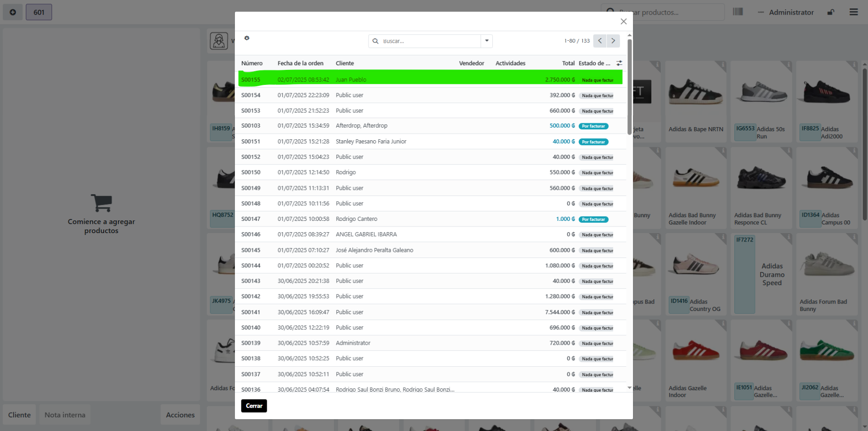Open the Acciones menu

click(x=180, y=415)
